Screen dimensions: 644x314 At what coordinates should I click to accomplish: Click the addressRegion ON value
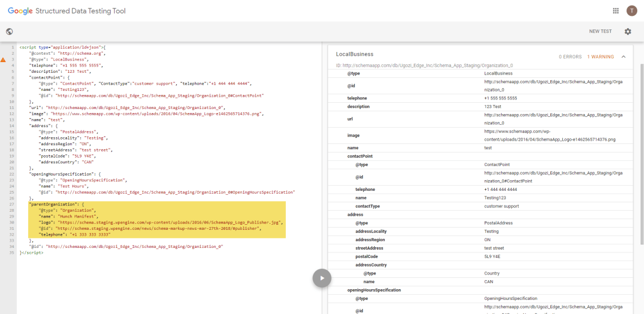[488, 239]
